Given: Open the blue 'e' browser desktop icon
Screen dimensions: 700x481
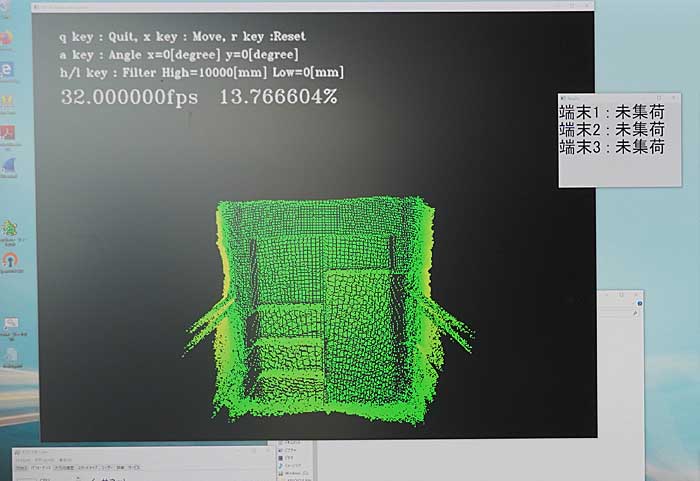Looking at the screenshot, I should point(7,71).
